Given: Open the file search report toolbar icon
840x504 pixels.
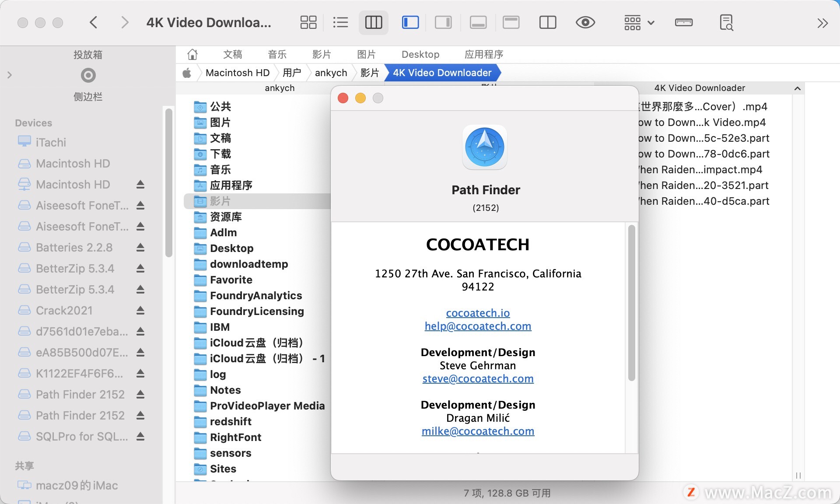Looking at the screenshot, I should click(x=726, y=22).
